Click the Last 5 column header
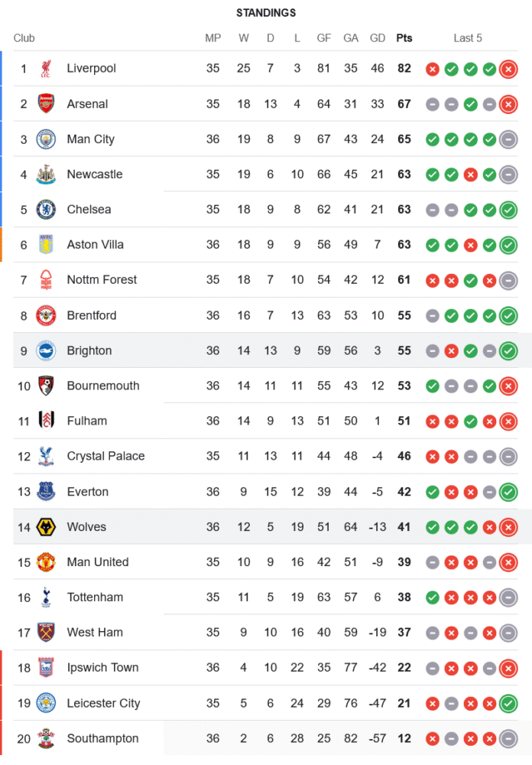Viewport: 532px width, 765px height. click(468, 38)
